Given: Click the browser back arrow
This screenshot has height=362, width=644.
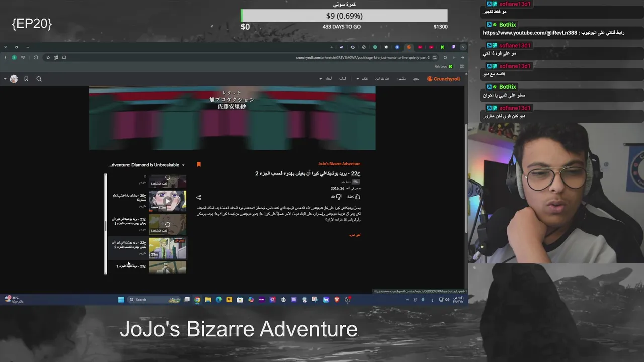Looking at the screenshot, I should [x=462, y=57].
